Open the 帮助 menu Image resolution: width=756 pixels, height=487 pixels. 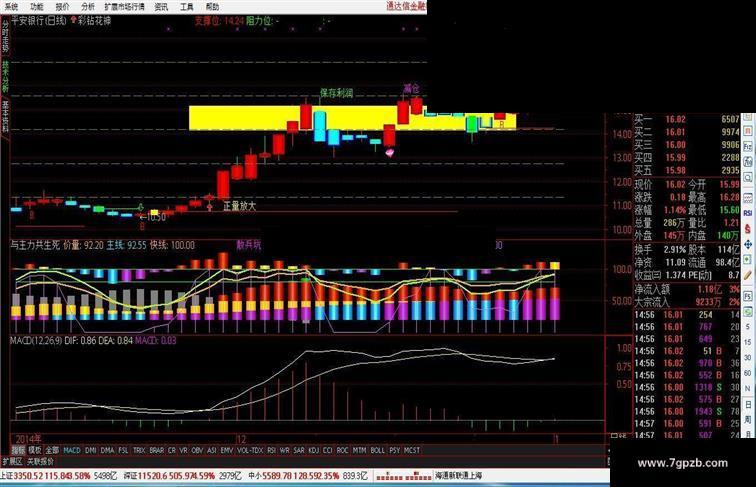(212, 7)
